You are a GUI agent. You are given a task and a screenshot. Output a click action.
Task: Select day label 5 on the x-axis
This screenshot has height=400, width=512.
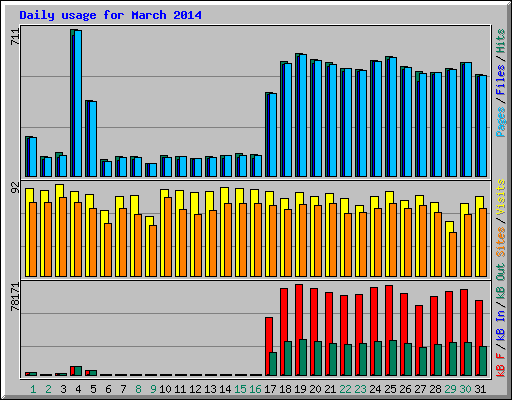click(x=93, y=389)
